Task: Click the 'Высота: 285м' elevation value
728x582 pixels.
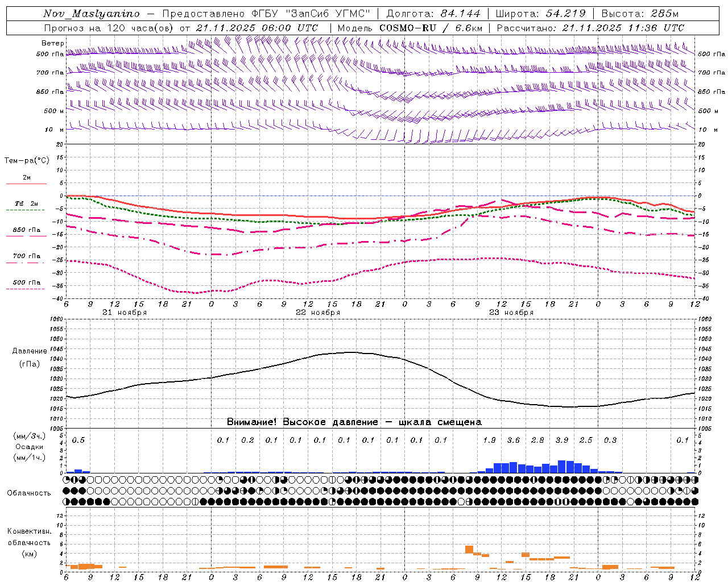Action: (640, 14)
